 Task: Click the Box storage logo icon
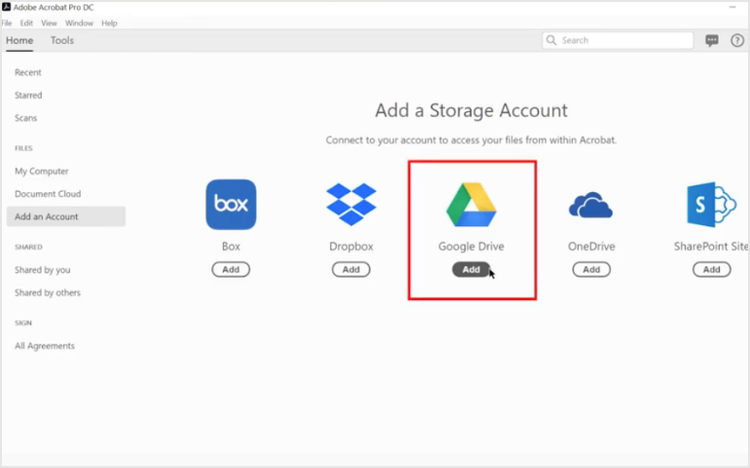tap(230, 205)
